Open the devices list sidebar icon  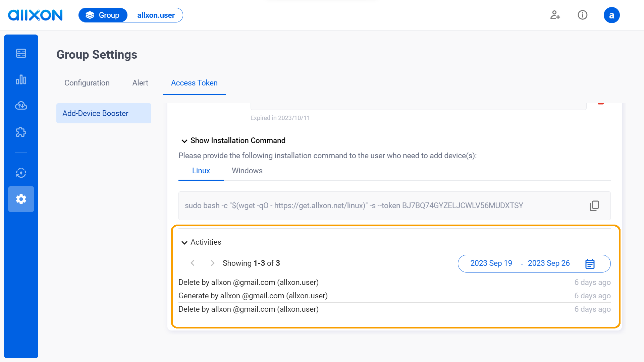click(21, 53)
